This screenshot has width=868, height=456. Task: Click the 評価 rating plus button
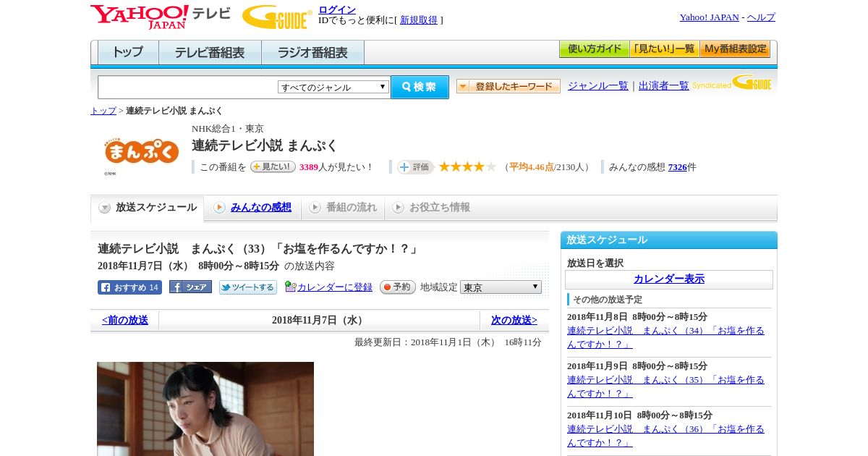pos(415,167)
